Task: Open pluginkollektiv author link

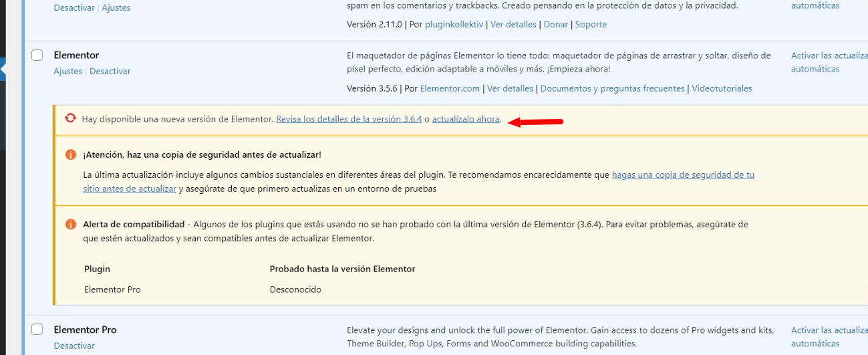Action: tap(454, 24)
